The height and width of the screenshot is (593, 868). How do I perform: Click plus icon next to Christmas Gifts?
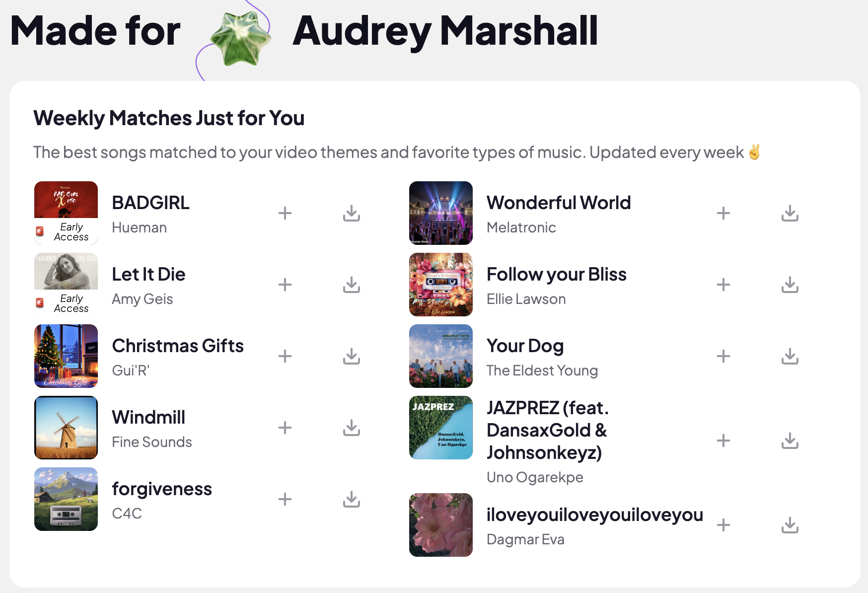point(285,357)
